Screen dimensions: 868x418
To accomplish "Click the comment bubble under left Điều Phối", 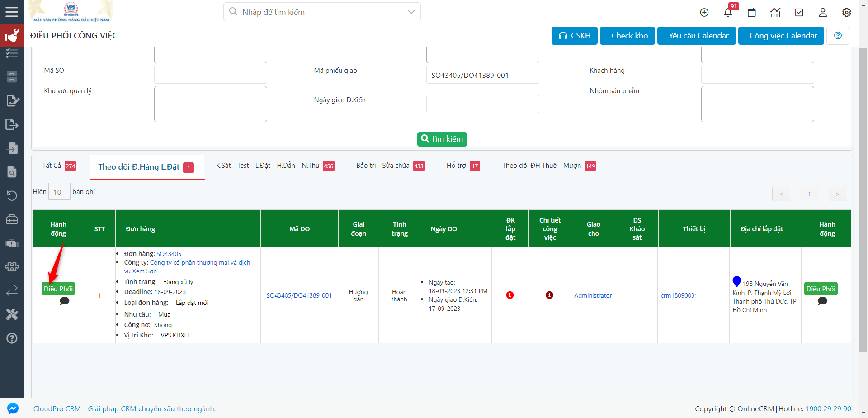I will pos(65,301).
